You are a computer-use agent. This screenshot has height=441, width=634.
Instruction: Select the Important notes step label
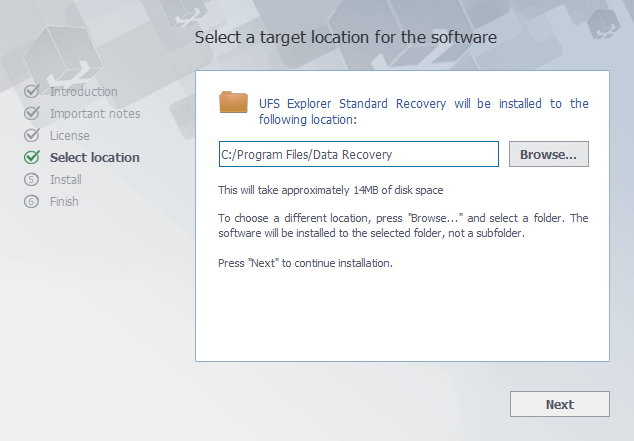coord(95,114)
